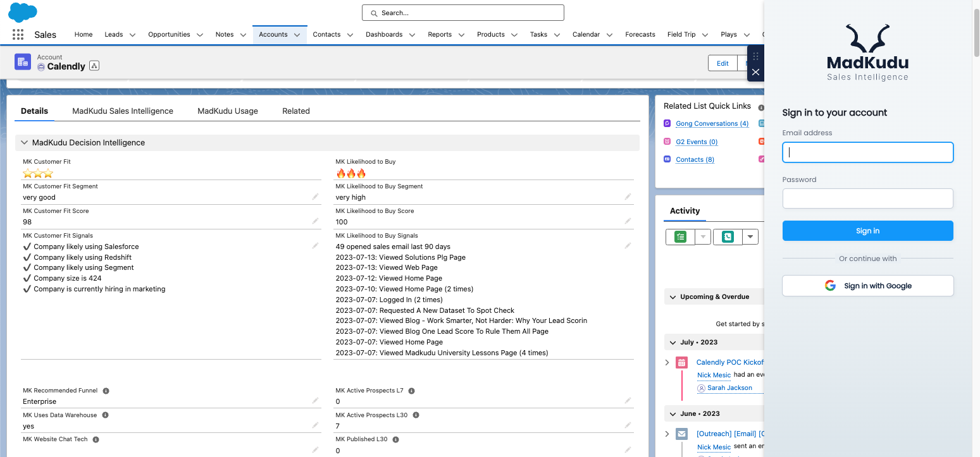Show info for MK Active Prospects L7
Screen dimensions: 980x457
click(411, 391)
